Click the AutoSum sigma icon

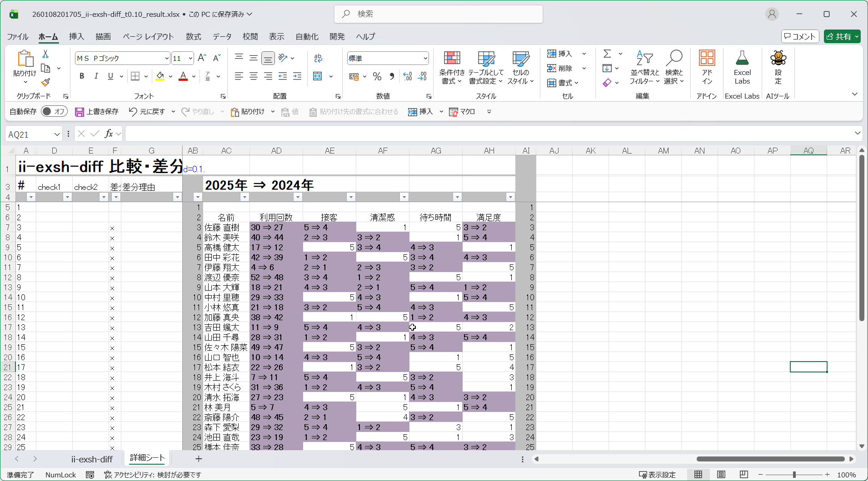(607, 54)
